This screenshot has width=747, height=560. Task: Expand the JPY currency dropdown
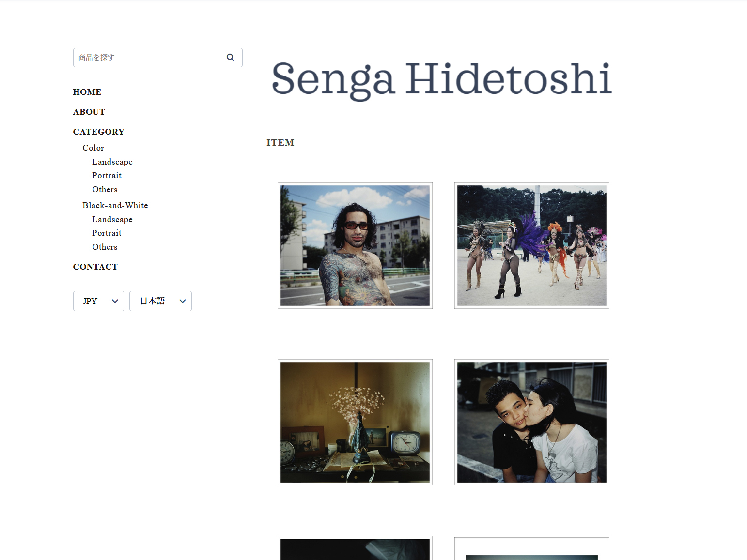pos(99,301)
